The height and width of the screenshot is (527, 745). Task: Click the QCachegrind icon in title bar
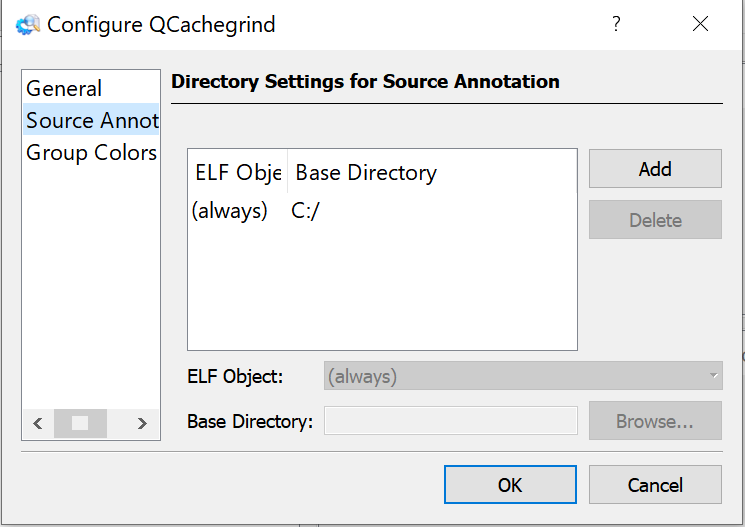click(x=28, y=25)
